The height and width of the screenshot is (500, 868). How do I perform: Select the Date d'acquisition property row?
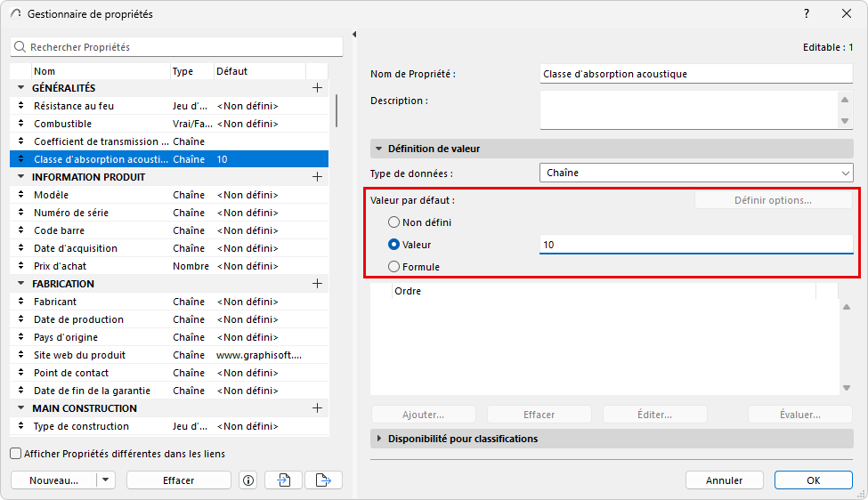[169, 248]
